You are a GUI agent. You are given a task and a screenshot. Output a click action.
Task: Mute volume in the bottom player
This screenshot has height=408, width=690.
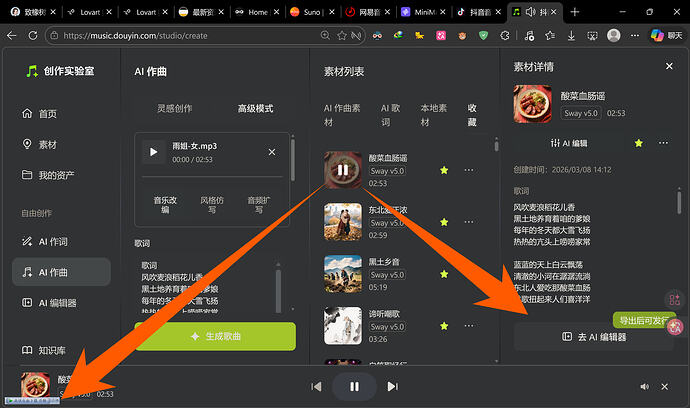coord(645,386)
